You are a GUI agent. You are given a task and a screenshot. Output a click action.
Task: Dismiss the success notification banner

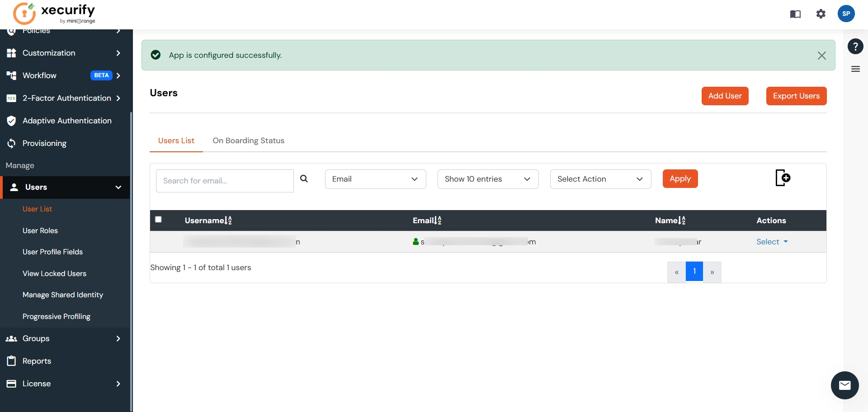pos(821,56)
